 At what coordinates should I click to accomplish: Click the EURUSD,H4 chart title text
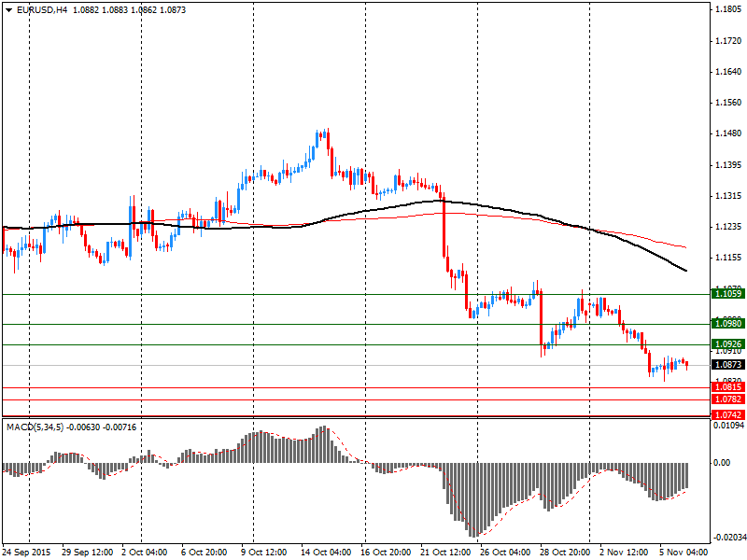(x=42, y=10)
